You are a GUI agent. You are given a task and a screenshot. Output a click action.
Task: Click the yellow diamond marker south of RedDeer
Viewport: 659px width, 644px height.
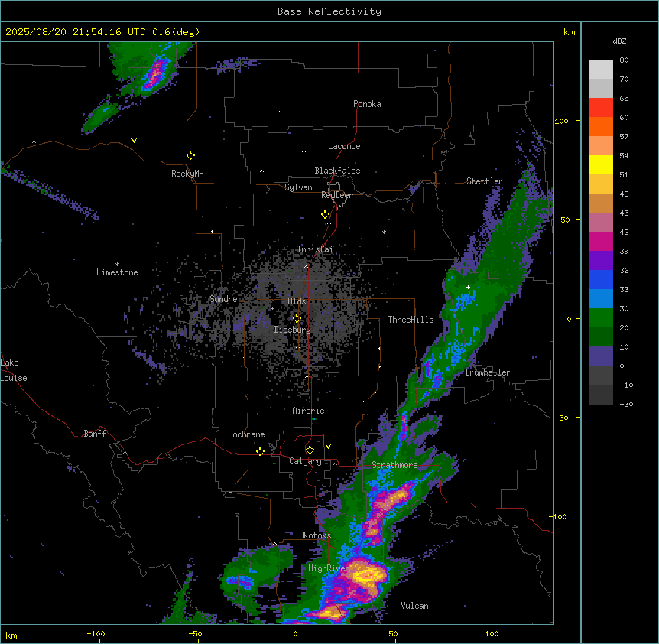[326, 215]
